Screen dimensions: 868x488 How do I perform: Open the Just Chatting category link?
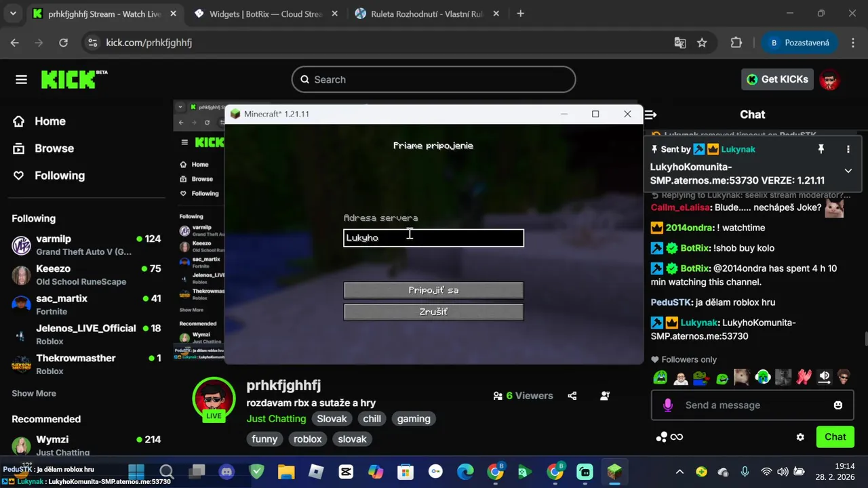pyautogui.click(x=277, y=419)
